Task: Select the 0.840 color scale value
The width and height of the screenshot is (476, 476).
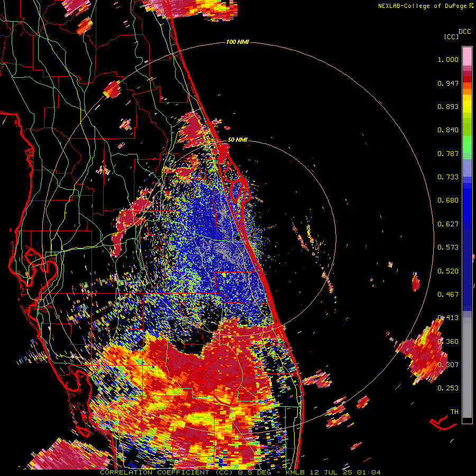Action: [x=448, y=130]
